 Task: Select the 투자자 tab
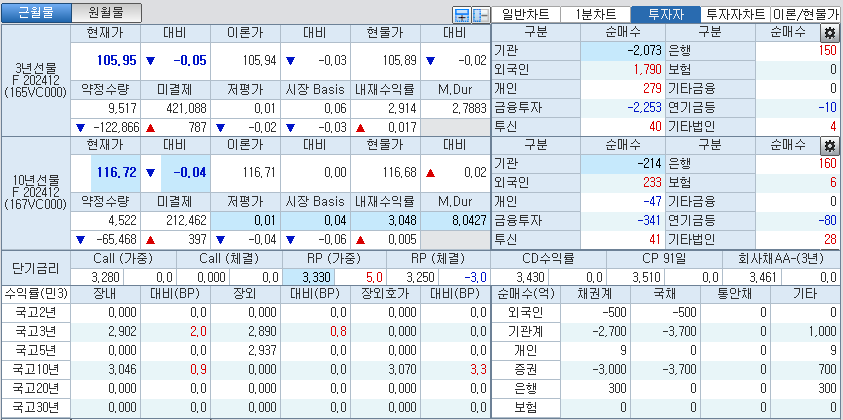click(x=666, y=15)
